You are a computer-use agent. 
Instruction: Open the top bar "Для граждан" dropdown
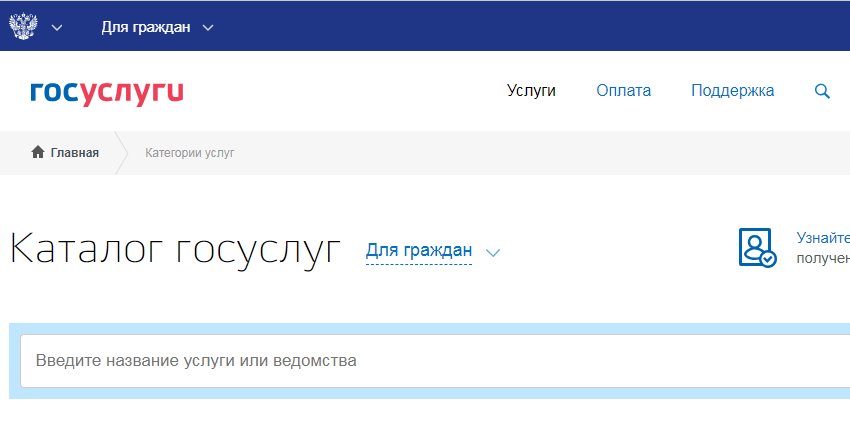pos(157,27)
